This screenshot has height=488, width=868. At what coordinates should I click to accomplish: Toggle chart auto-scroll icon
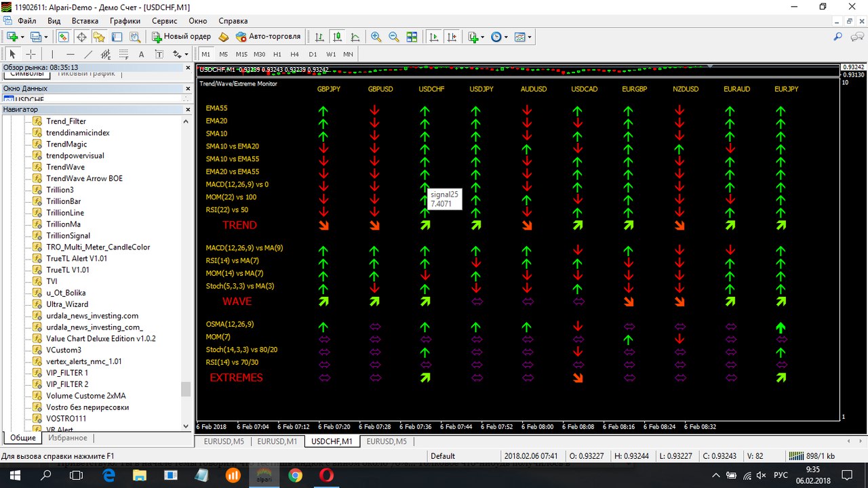pyautogui.click(x=434, y=37)
